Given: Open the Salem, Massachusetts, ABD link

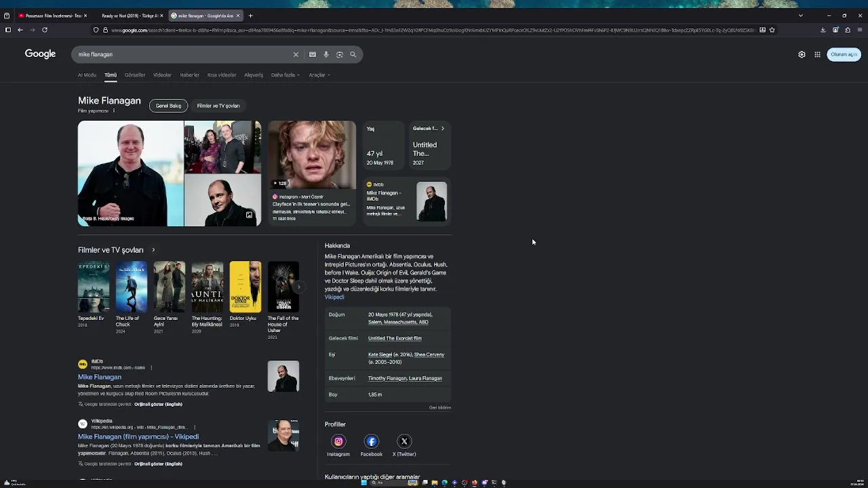Looking at the screenshot, I should [x=398, y=322].
